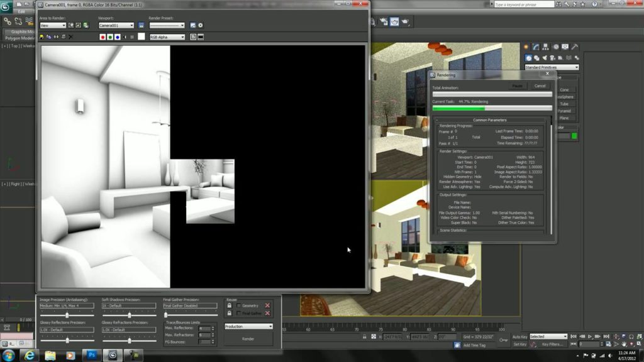This screenshot has height=362, width=644.
Task: Select the Lights category icon
Action: [x=545, y=58]
